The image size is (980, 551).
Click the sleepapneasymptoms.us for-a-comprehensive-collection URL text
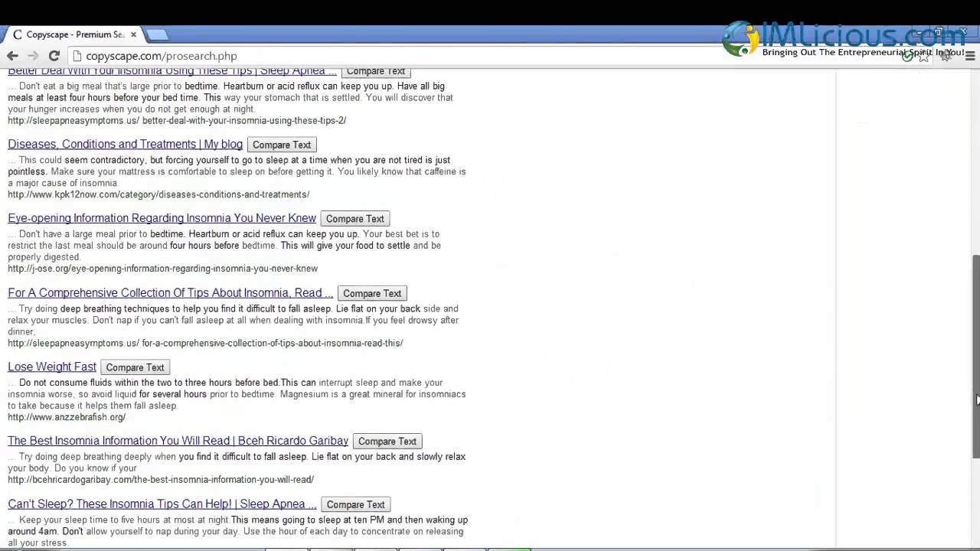(x=205, y=343)
